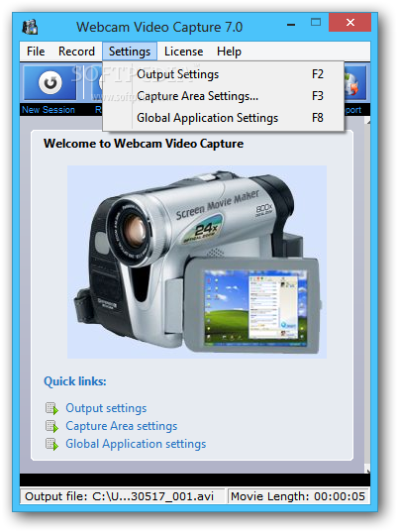Open the Record menu
Screen dimensions: 398x532
click(x=76, y=52)
